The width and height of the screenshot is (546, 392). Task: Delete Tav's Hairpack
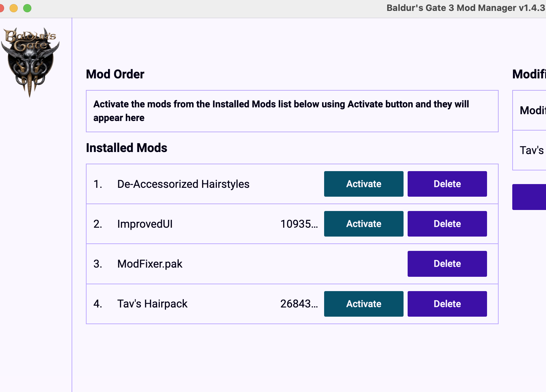tap(447, 304)
